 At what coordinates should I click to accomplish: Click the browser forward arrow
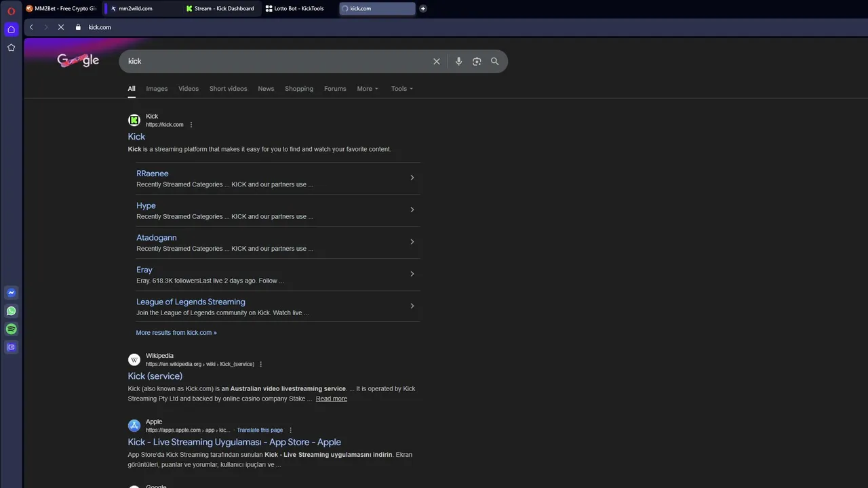coord(45,27)
